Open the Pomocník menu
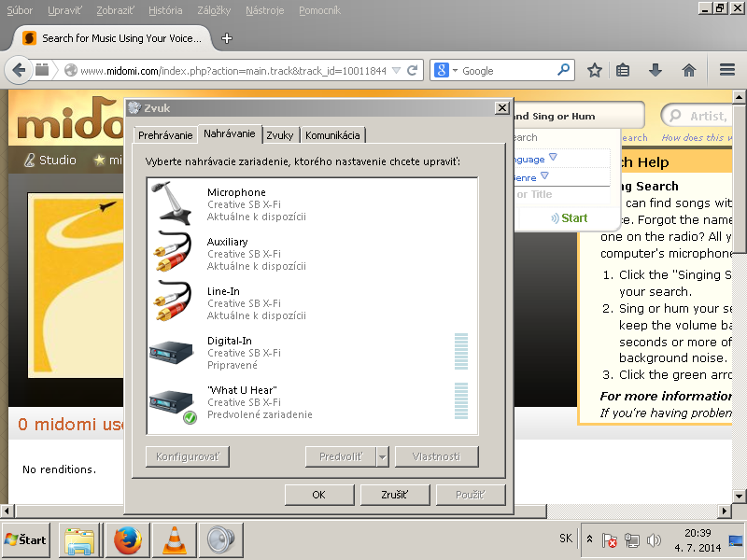This screenshot has height=560, width=747. click(x=319, y=10)
